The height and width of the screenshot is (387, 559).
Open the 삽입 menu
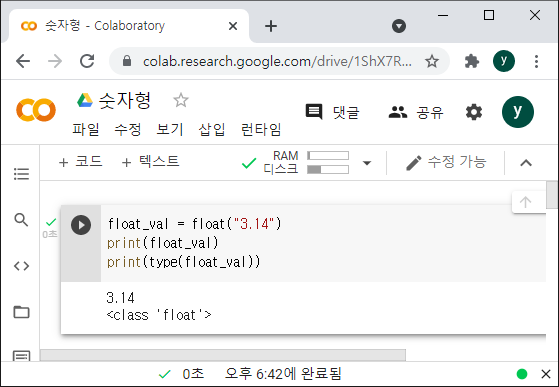(x=212, y=129)
